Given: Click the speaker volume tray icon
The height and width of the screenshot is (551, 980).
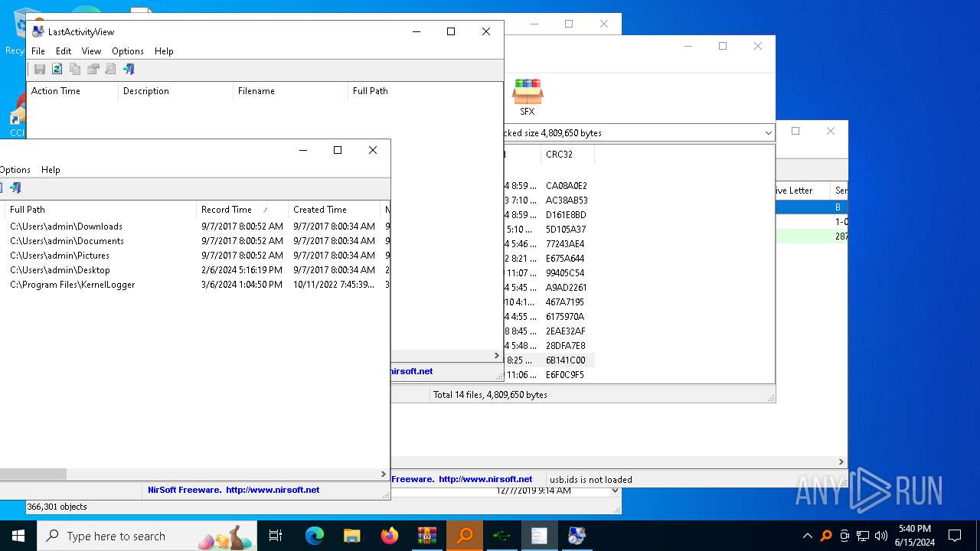Looking at the screenshot, I should (881, 536).
